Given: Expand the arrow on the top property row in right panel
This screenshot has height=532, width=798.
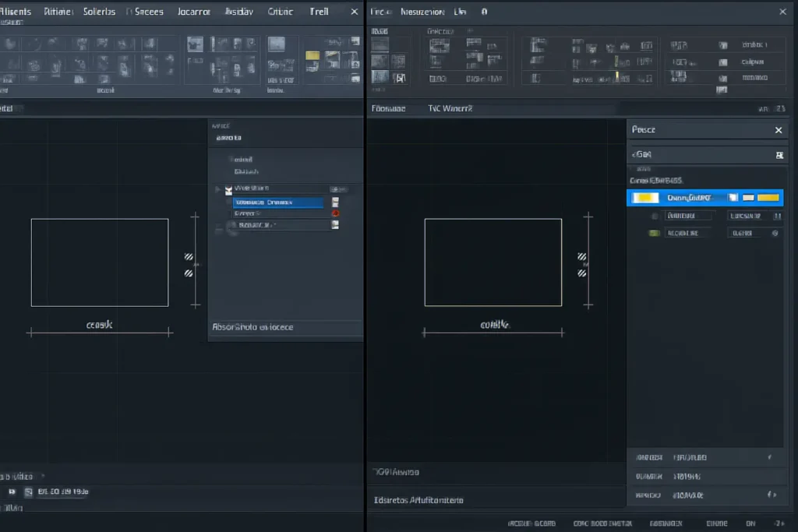Looking at the screenshot, I should 770,457.
